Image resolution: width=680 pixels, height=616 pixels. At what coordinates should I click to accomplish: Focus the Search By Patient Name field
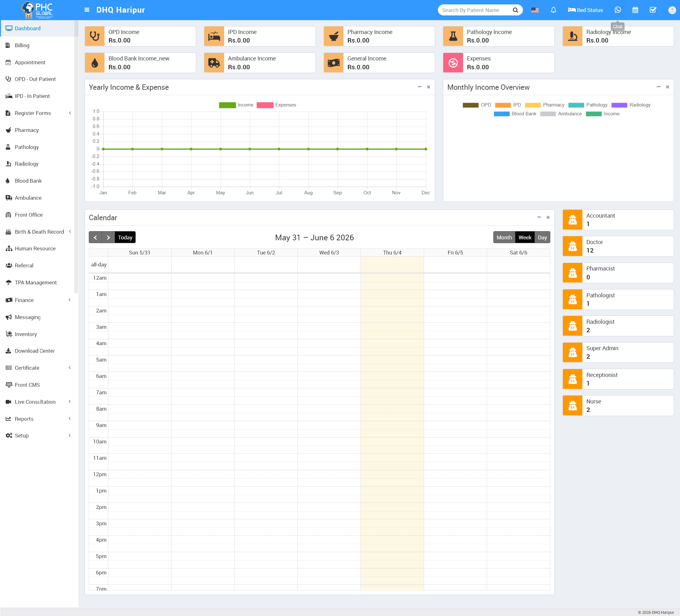(x=475, y=10)
